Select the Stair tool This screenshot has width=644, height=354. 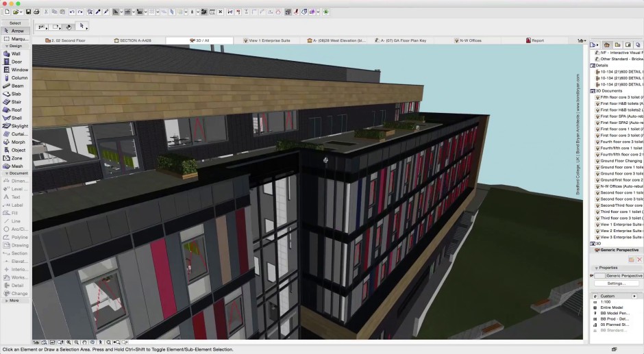tap(15, 102)
